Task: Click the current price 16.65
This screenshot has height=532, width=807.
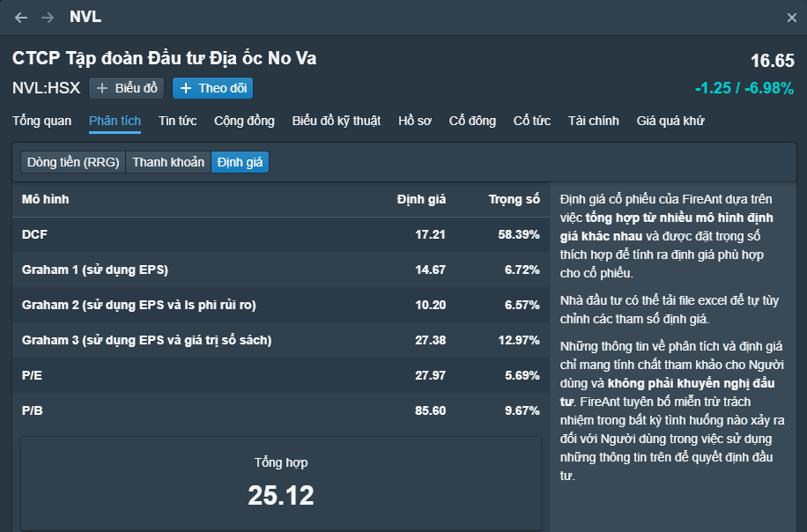Action: point(773,61)
